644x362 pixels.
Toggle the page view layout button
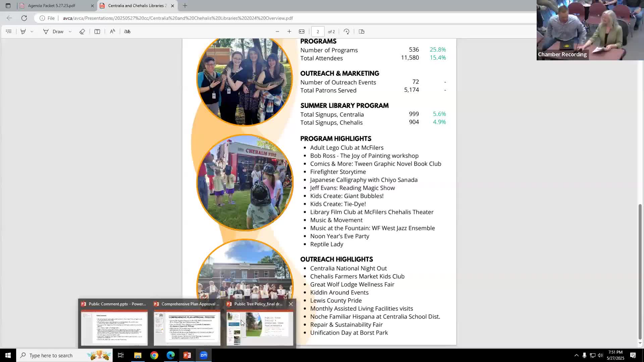[x=361, y=32]
